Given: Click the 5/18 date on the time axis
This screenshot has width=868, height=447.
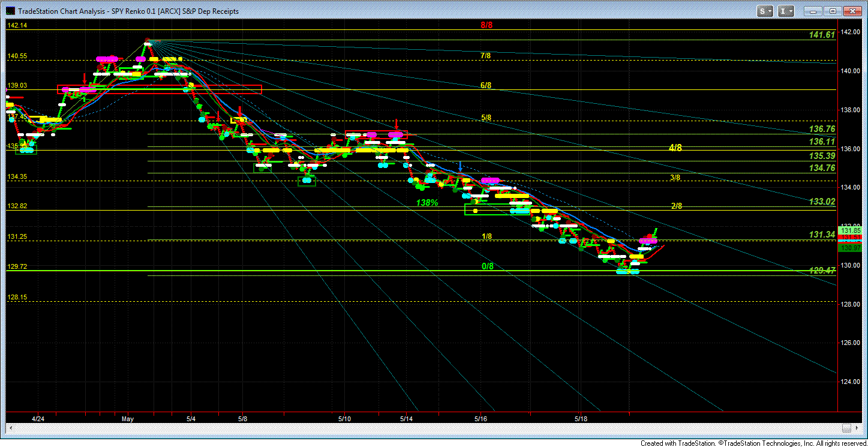Looking at the screenshot, I should pos(581,418).
